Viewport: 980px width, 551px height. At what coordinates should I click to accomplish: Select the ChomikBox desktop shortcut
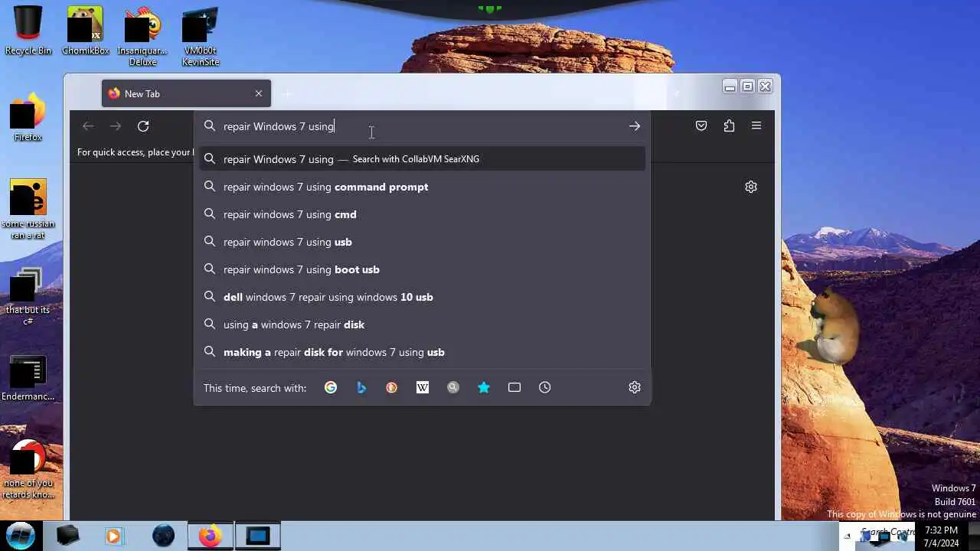click(85, 31)
